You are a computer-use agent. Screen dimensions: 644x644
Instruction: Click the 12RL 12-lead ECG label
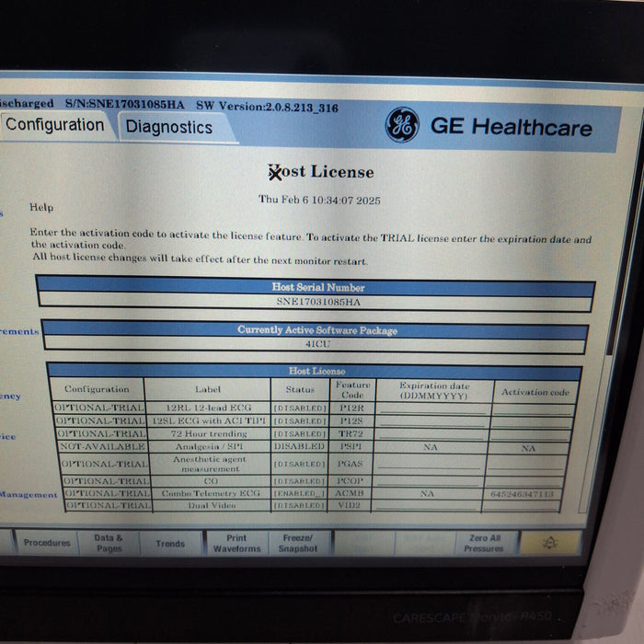point(208,408)
